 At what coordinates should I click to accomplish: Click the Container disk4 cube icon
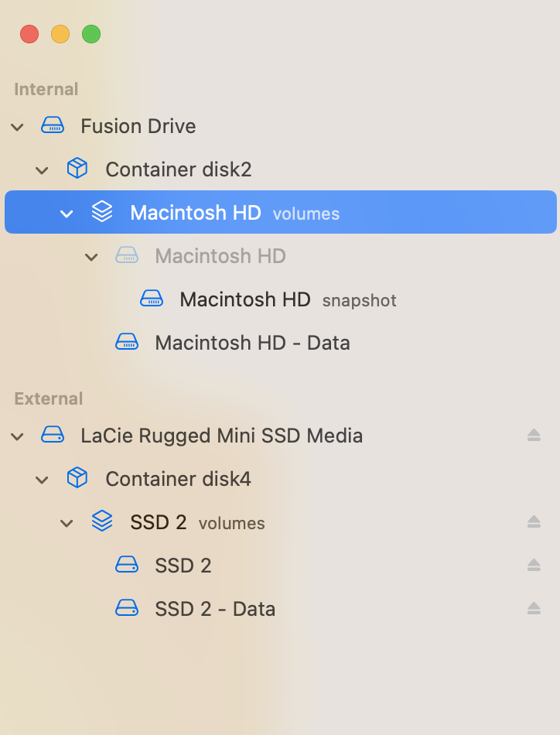(x=77, y=478)
